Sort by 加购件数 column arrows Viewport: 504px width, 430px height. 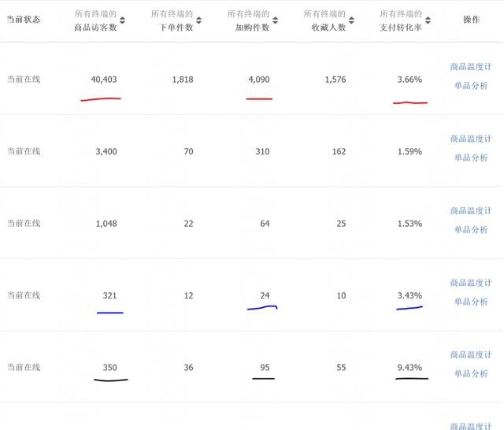pos(275,20)
